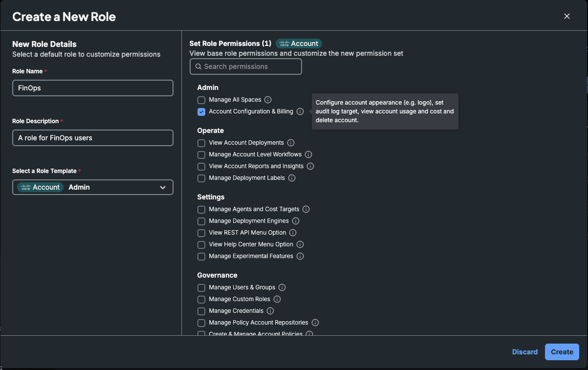Click the New Role Details heading

(44, 44)
